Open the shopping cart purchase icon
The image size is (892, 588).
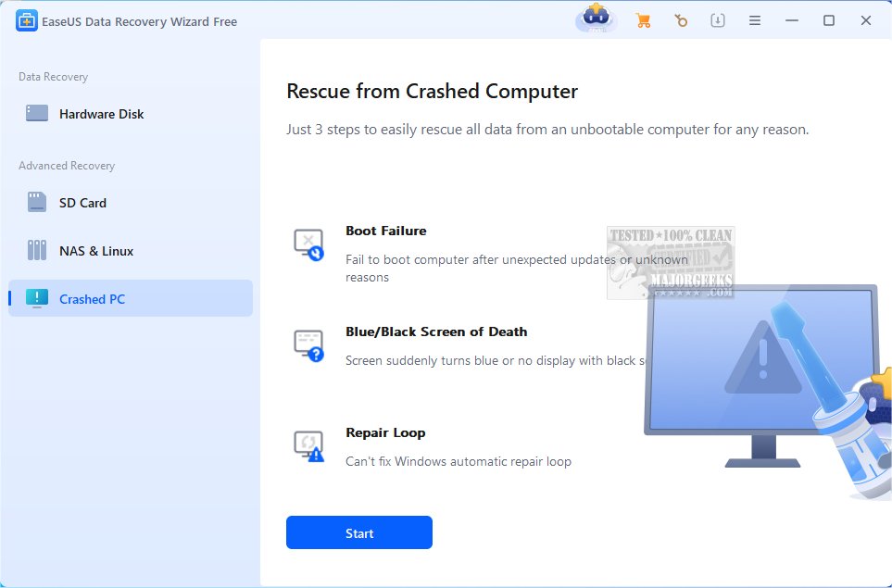click(x=643, y=21)
